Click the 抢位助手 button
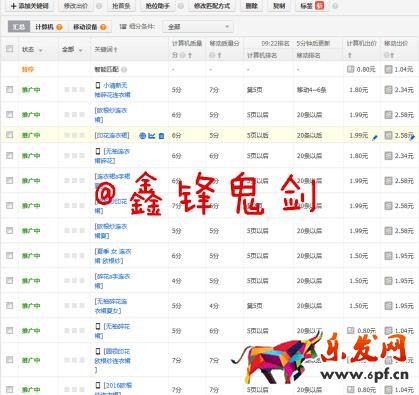Screen dimensions: 419x395 (x=158, y=6)
